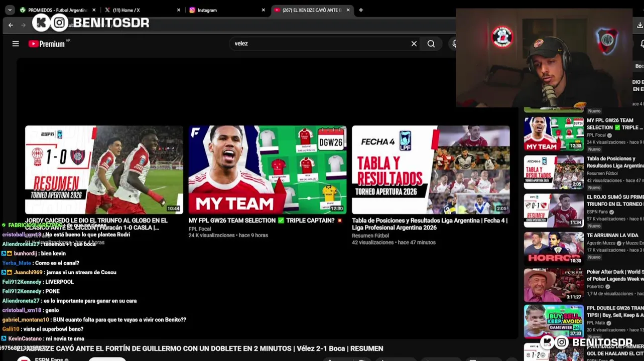The height and width of the screenshot is (361, 644).
Task: Open the browser downloads icon
Action: point(639,25)
